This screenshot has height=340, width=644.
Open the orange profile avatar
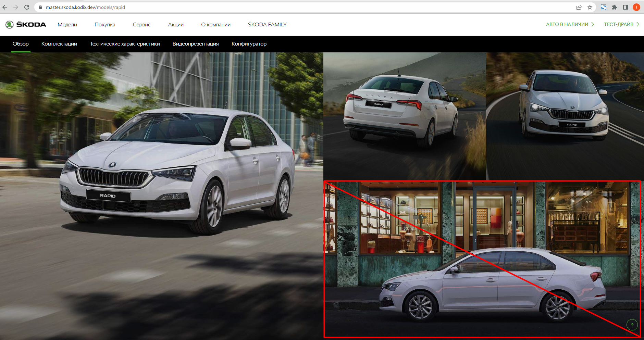pyautogui.click(x=636, y=7)
